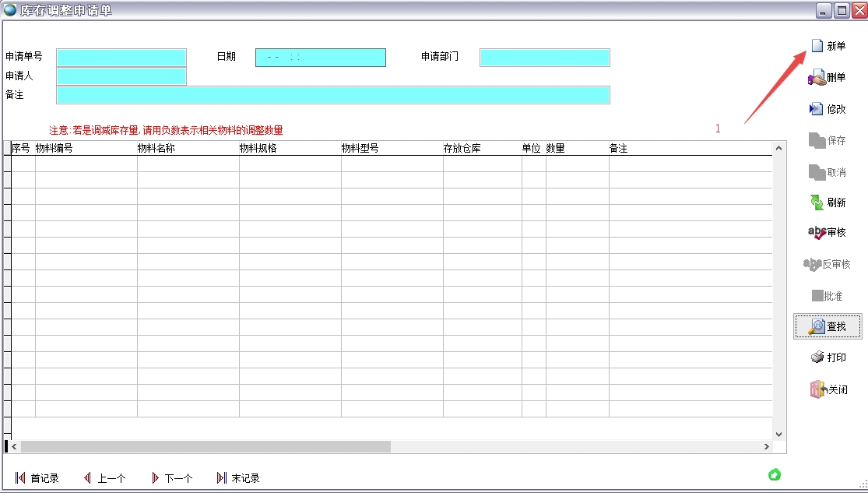Image resolution: width=868 pixels, height=493 pixels.
Task: Click the 删单 (delete order) icon
Action: pyautogui.click(x=817, y=78)
